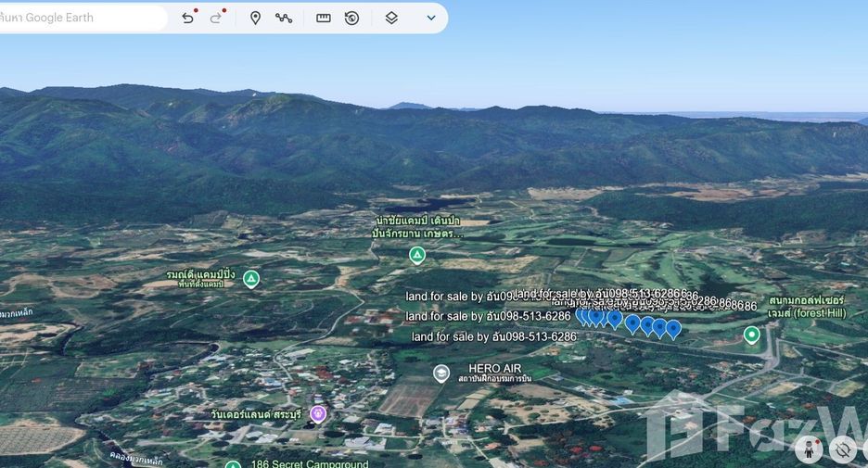Select the draw path or polygon tool
The height and width of the screenshot is (468, 868).
(284, 19)
